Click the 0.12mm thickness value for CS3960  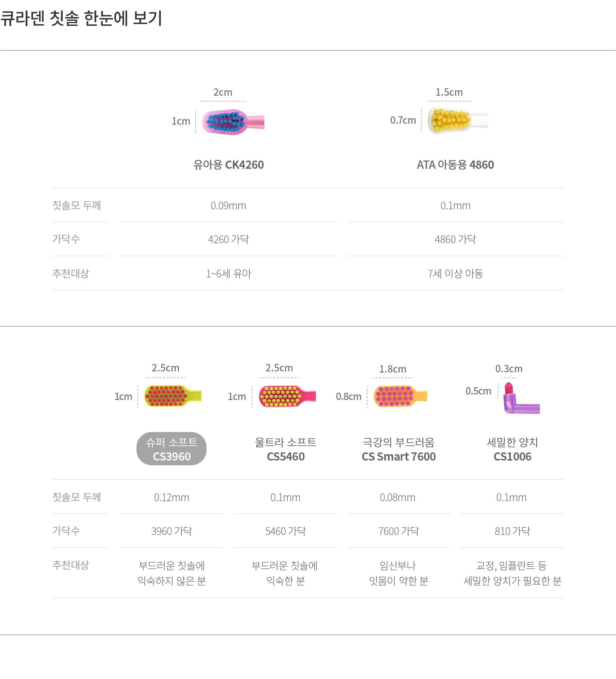tap(172, 497)
